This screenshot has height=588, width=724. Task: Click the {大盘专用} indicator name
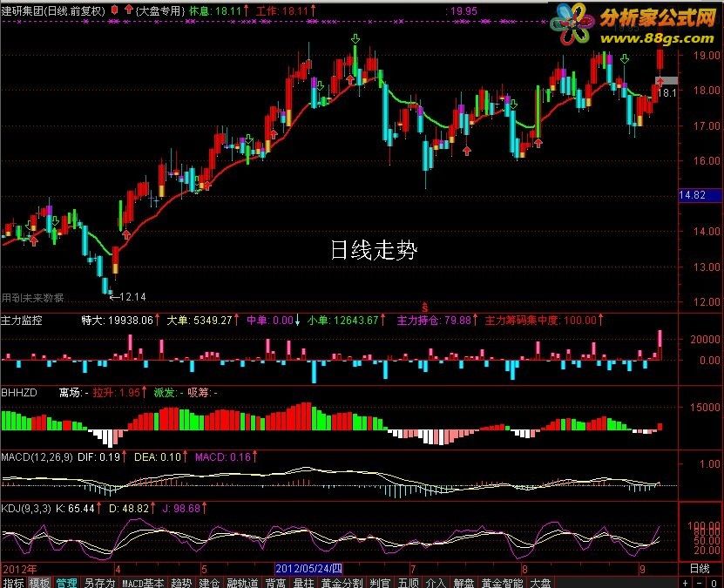pyautogui.click(x=160, y=10)
